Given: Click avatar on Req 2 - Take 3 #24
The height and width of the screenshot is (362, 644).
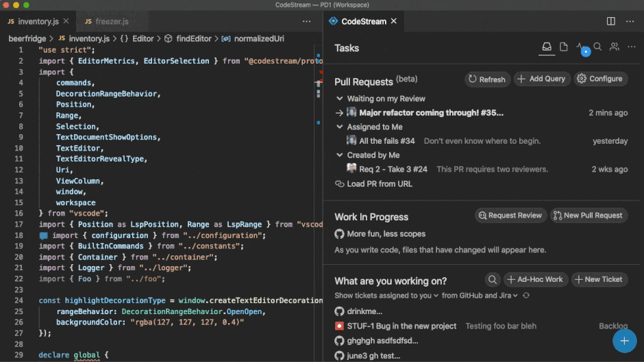Looking at the screenshot, I should (351, 168).
